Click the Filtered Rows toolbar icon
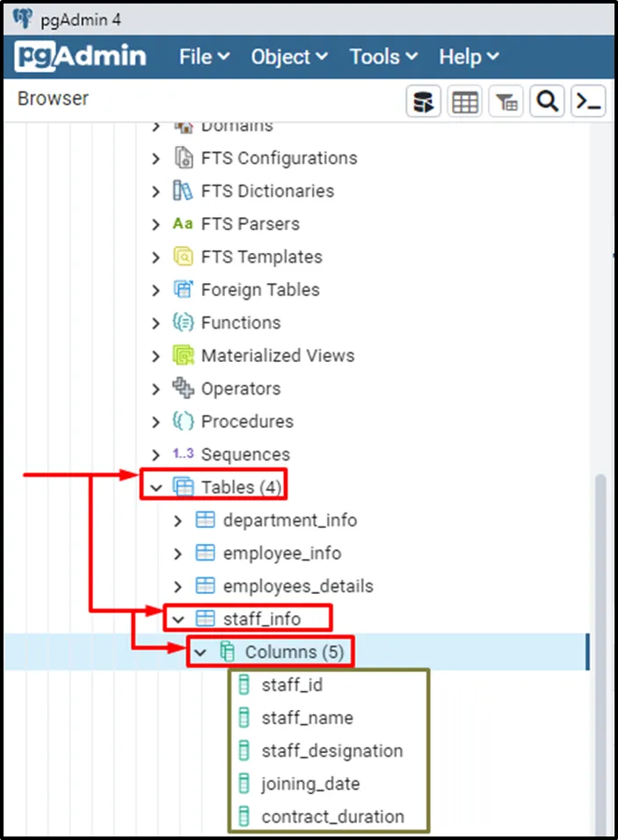This screenshot has width=618, height=840. tap(506, 102)
